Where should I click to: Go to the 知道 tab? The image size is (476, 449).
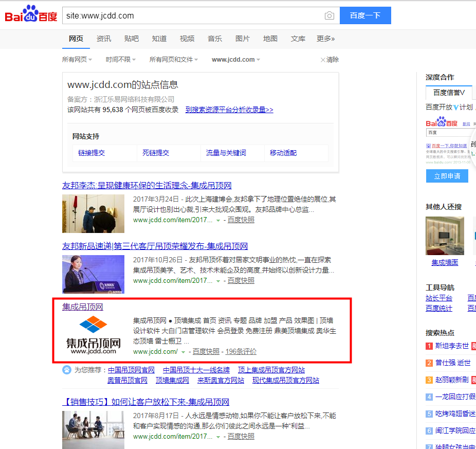coord(159,39)
